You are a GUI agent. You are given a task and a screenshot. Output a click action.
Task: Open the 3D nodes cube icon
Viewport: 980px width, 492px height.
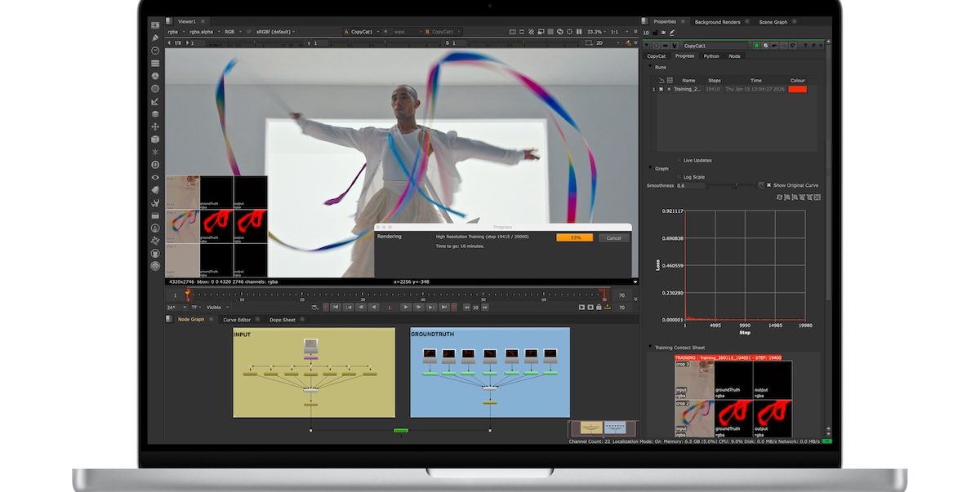[155, 140]
